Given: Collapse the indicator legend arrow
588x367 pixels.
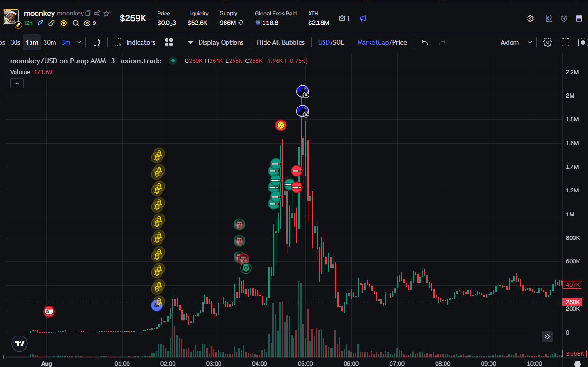Looking at the screenshot, I should click(17, 84).
